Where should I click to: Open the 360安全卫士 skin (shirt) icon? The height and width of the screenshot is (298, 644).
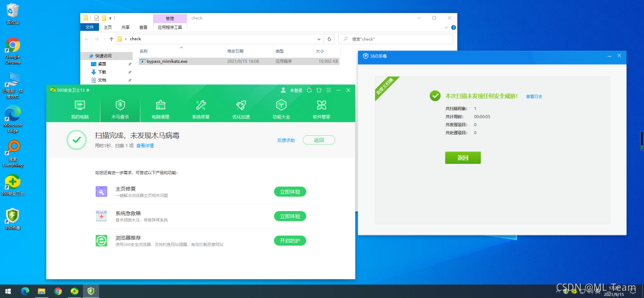click(x=319, y=90)
